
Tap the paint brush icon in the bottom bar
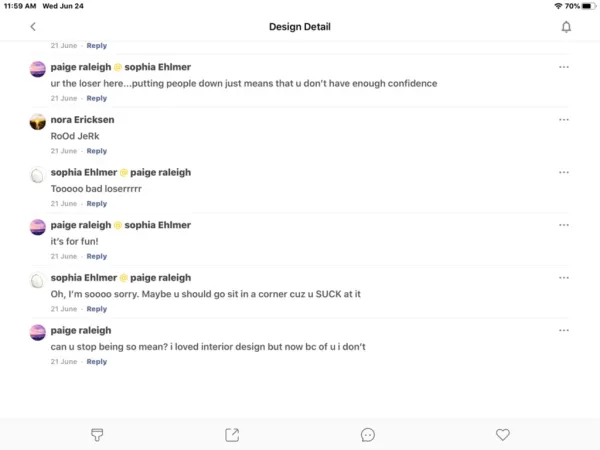(x=97, y=435)
